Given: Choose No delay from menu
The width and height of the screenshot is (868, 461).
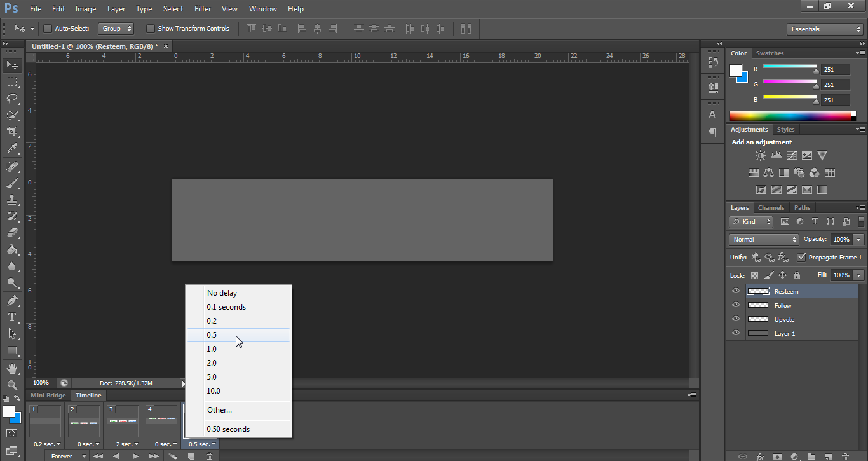Looking at the screenshot, I should tap(238, 293).
